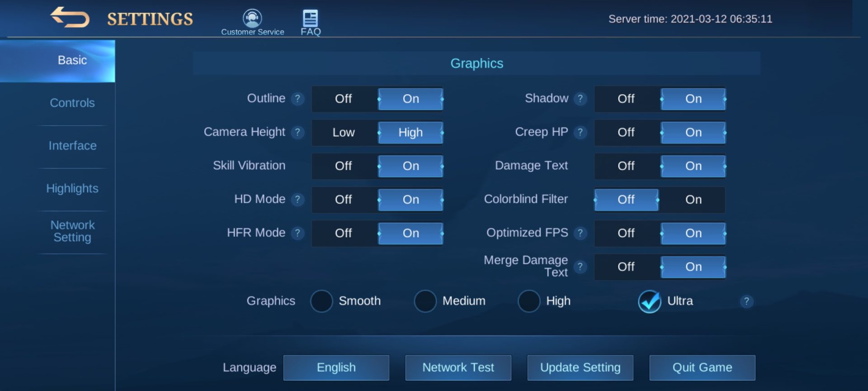Enable Colorblind Filter On option
The image size is (868, 391).
pos(693,200)
